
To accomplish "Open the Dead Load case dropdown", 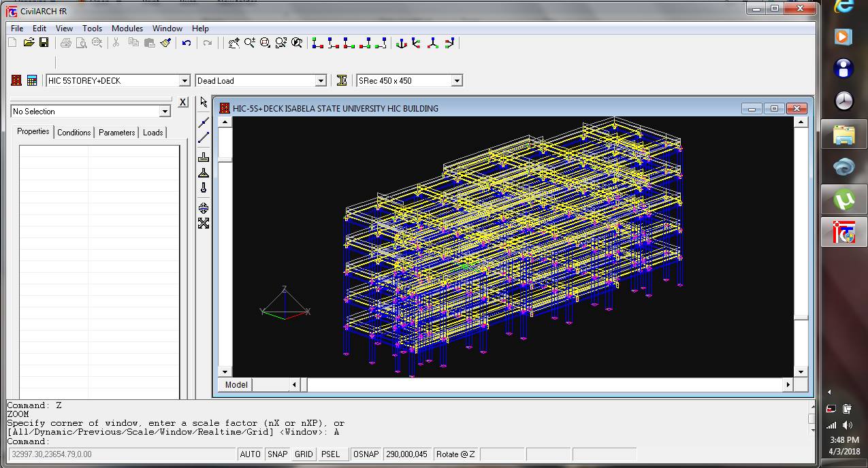I will pos(321,80).
